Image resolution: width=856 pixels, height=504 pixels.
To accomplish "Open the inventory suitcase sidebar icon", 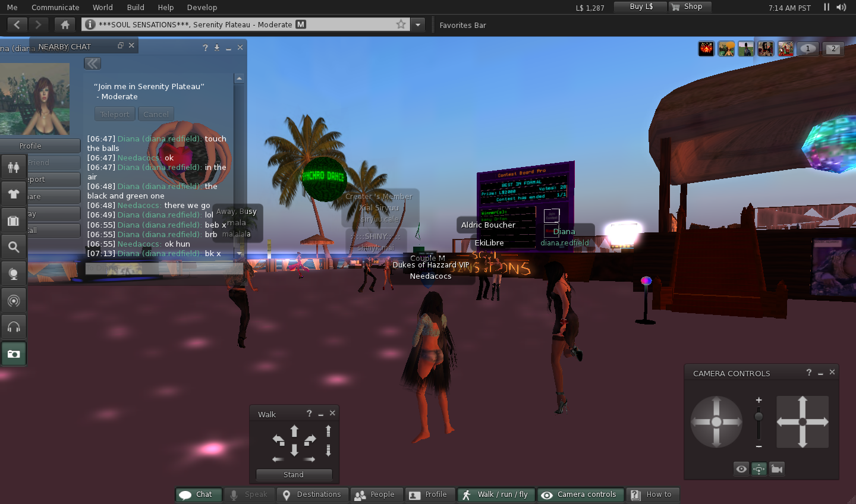I will [14, 220].
